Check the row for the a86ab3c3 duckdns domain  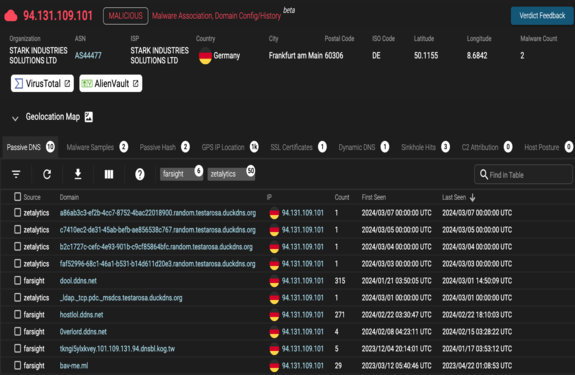tap(17, 213)
